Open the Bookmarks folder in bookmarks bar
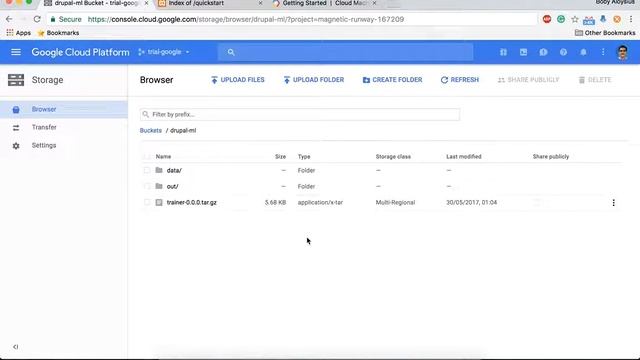Viewport: 640px width, 360px height. [x=58, y=33]
